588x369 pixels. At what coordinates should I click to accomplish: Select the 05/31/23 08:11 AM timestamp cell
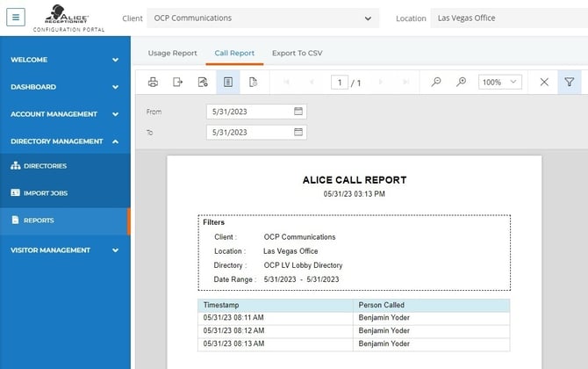click(x=276, y=318)
